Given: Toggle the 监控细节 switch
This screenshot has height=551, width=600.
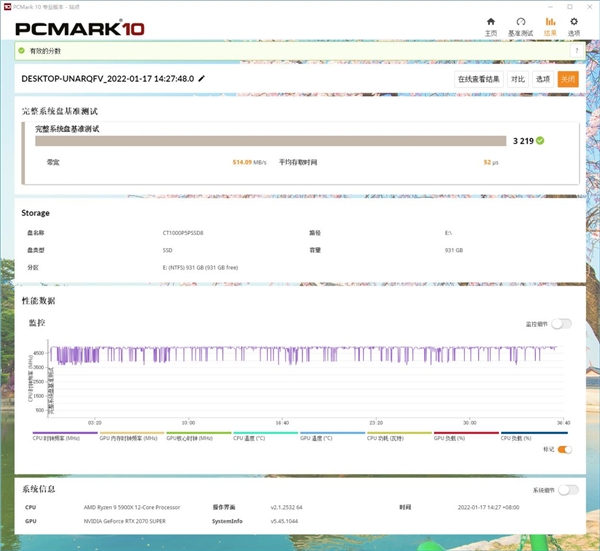Looking at the screenshot, I should (x=561, y=324).
